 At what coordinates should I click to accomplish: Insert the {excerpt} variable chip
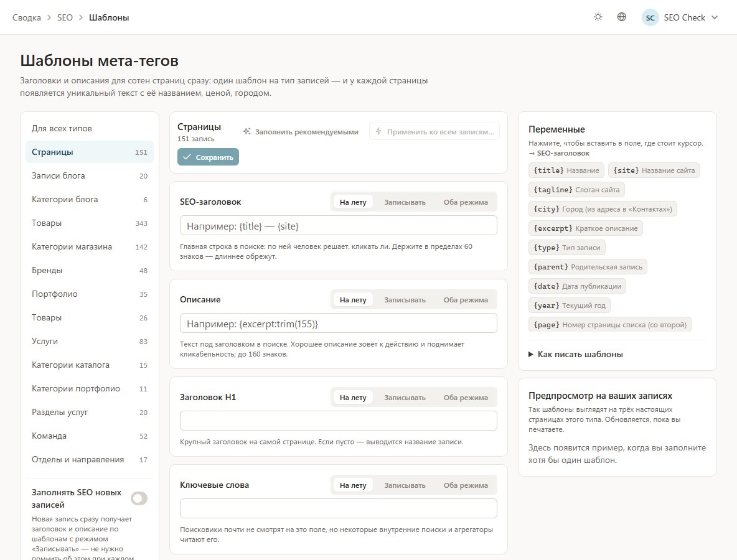(x=586, y=228)
